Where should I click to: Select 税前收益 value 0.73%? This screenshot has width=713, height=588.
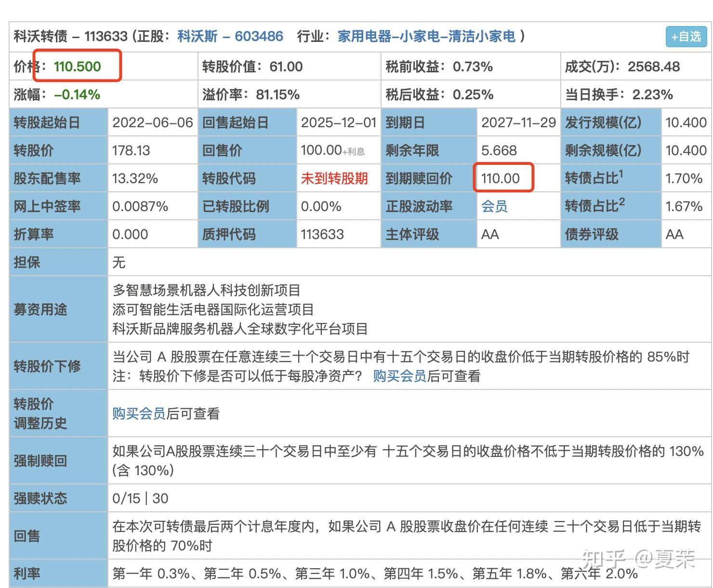point(473,67)
